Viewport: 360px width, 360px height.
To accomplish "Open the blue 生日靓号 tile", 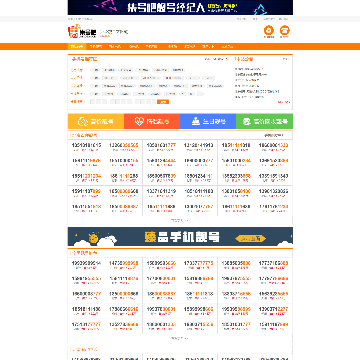I will [x=208, y=121].
